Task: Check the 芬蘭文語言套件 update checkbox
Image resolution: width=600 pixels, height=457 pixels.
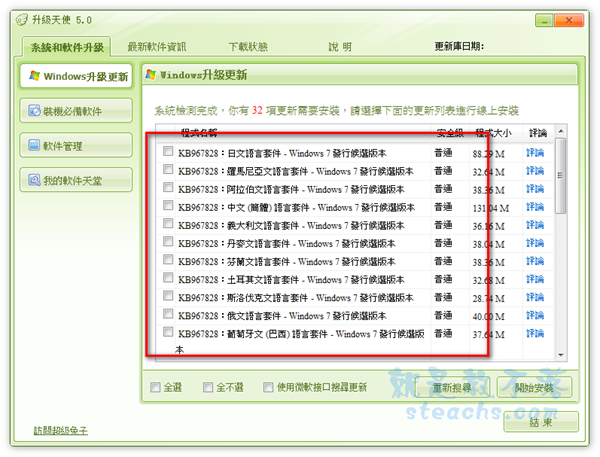Action: [168, 259]
